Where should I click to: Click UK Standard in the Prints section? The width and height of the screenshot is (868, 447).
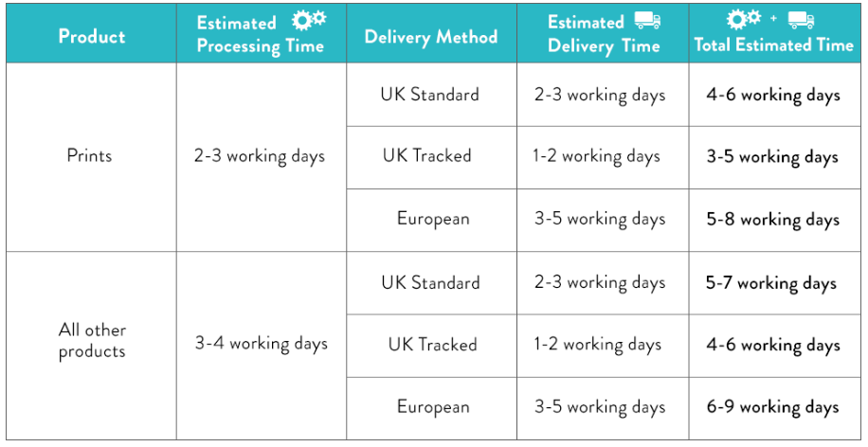tap(429, 94)
